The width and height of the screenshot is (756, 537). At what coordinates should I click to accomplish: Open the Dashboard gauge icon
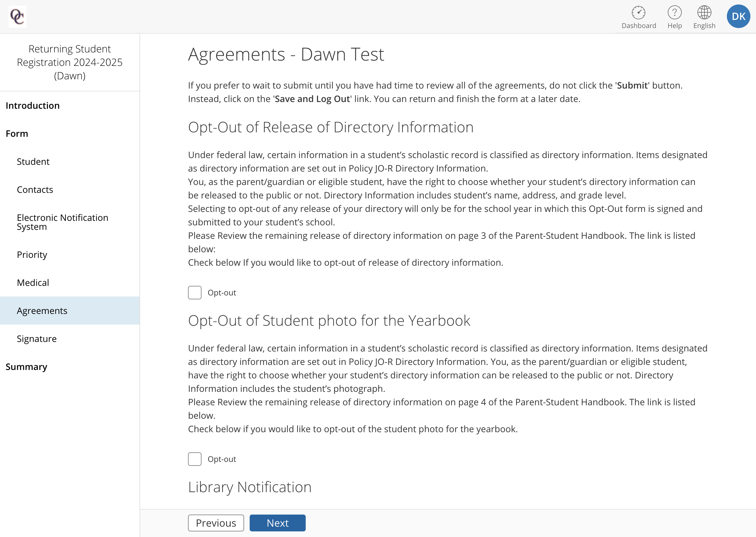tap(638, 13)
